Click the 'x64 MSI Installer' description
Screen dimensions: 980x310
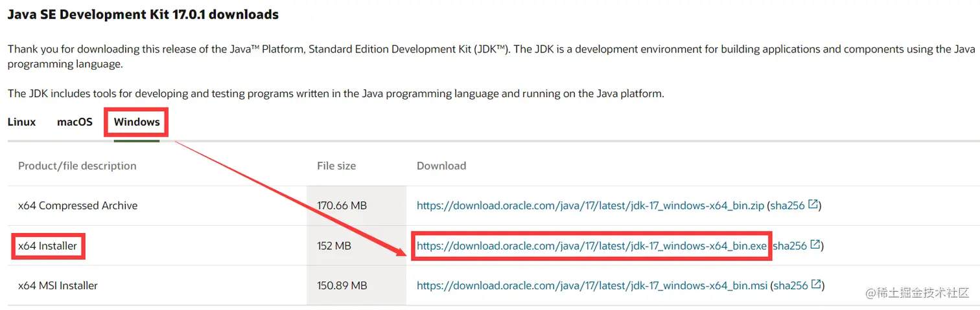pyautogui.click(x=58, y=285)
